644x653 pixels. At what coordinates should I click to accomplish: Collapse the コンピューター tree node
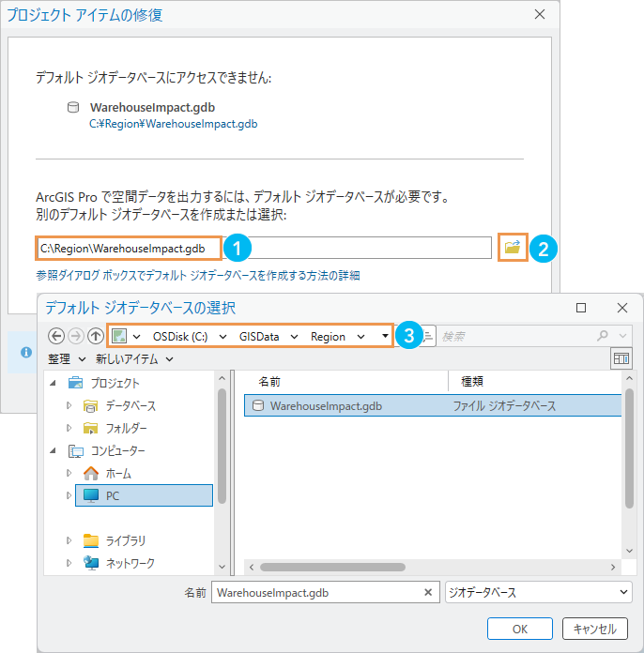[53, 450]
